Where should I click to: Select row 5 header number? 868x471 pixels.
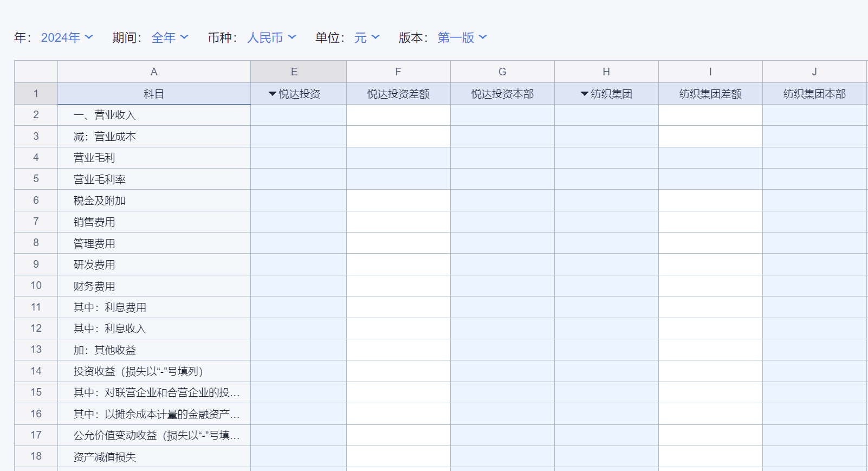[36, 178]
